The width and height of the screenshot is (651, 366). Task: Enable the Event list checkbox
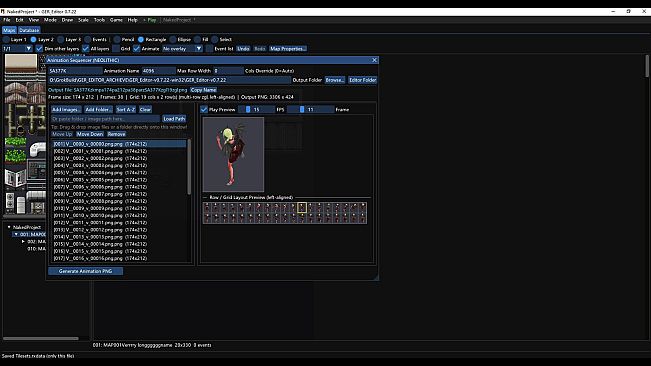[209, 49]
